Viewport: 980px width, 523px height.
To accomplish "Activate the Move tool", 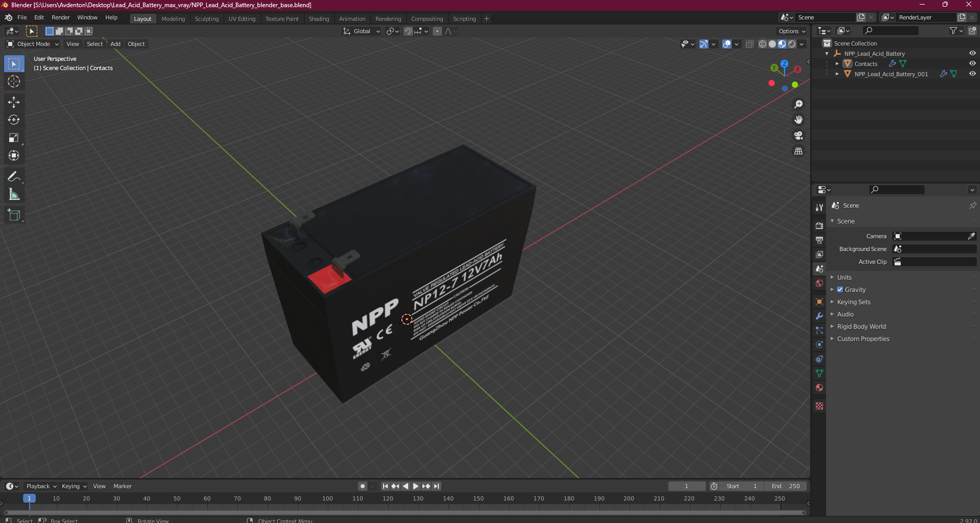I will point(14,102).
